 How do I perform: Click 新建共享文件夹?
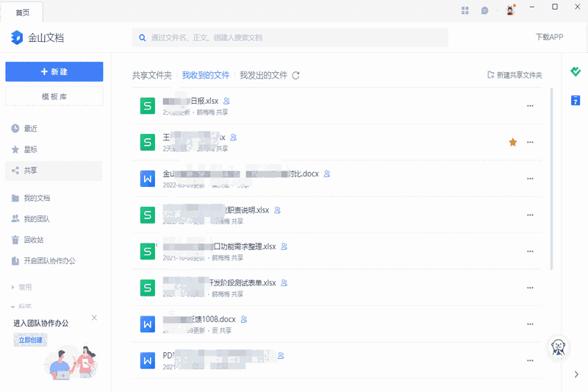point(514,75)
